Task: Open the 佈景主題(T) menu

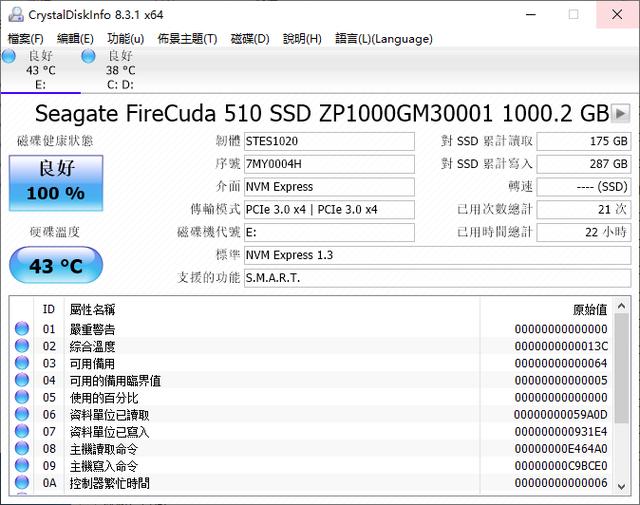Action: pyautogui.click(x=187, y=39)
